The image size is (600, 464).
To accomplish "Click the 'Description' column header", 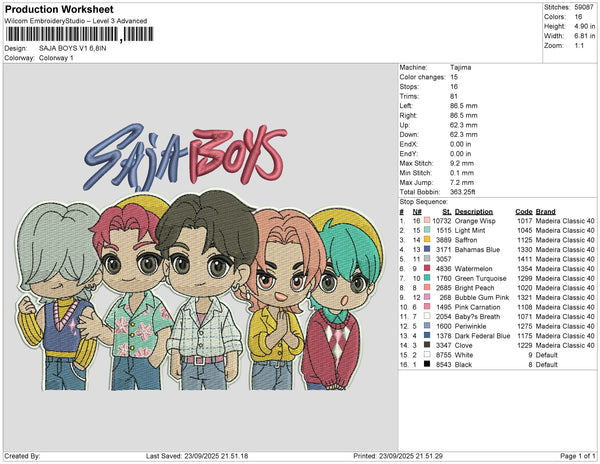I will click(474, 212).
